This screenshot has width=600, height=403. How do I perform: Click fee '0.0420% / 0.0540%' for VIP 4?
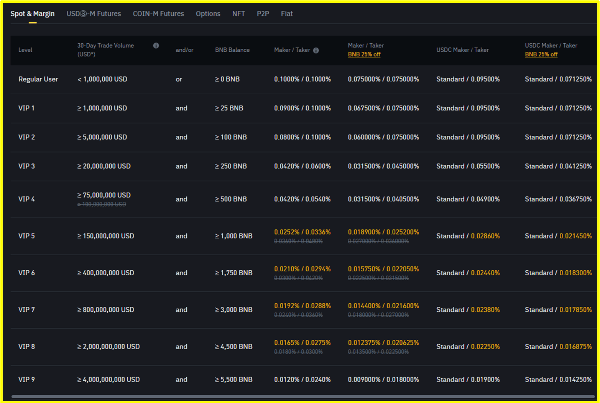(x=302, y=199)
